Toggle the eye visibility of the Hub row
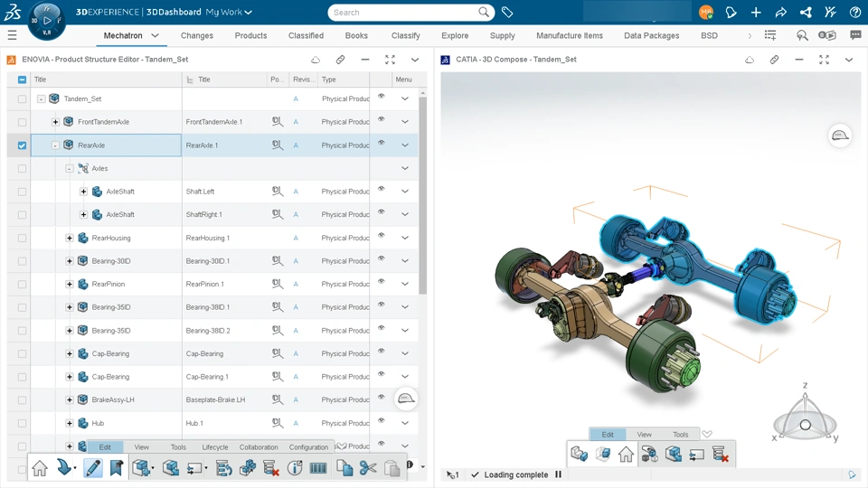The width and height of the screenshot is (868, 488). [x=381, y=420]
